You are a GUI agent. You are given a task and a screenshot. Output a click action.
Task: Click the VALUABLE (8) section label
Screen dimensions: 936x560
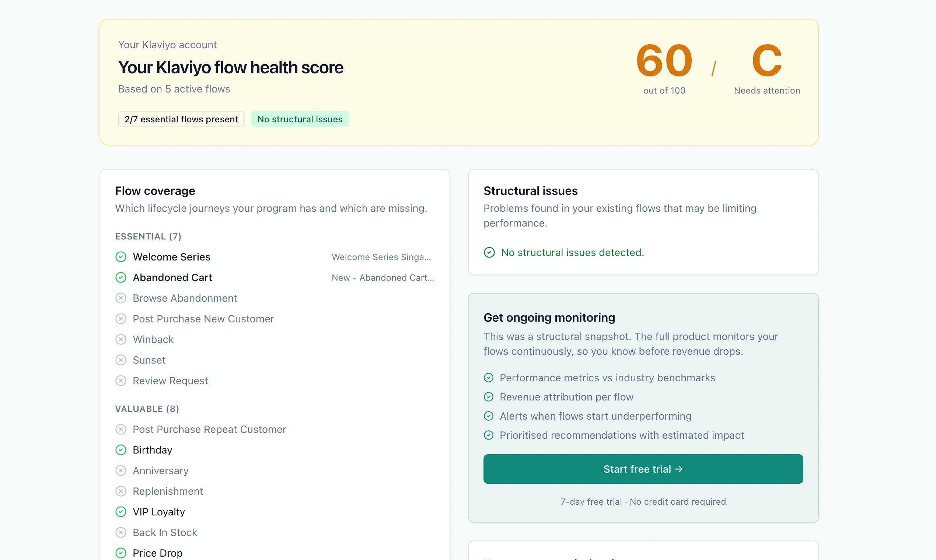(x=147, y=409)
